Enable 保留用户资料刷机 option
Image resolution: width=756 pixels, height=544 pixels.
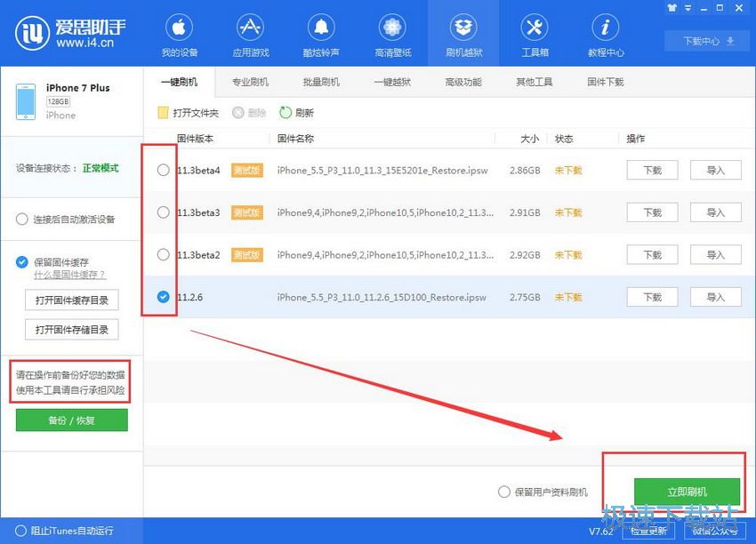(503, 492)
